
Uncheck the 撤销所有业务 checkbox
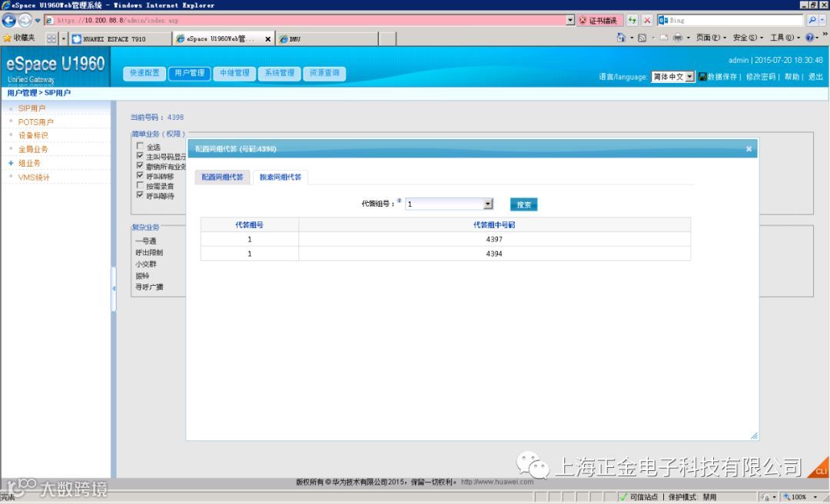point(140,166)
